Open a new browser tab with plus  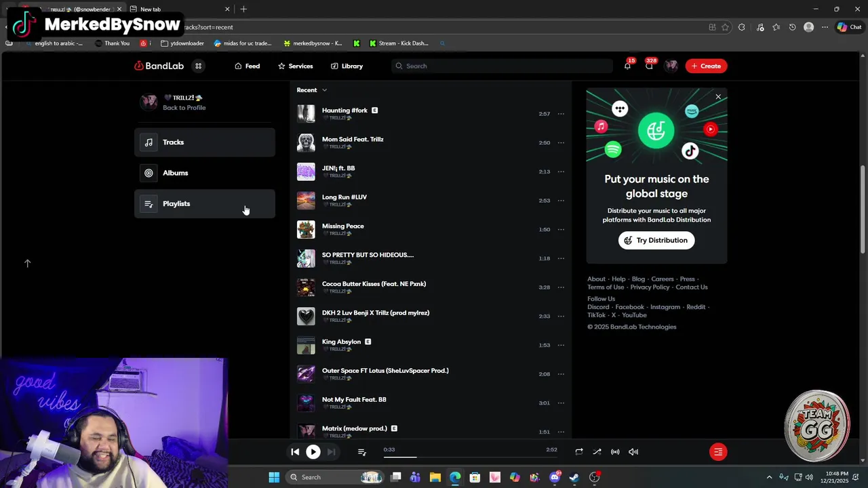point(243,9)
